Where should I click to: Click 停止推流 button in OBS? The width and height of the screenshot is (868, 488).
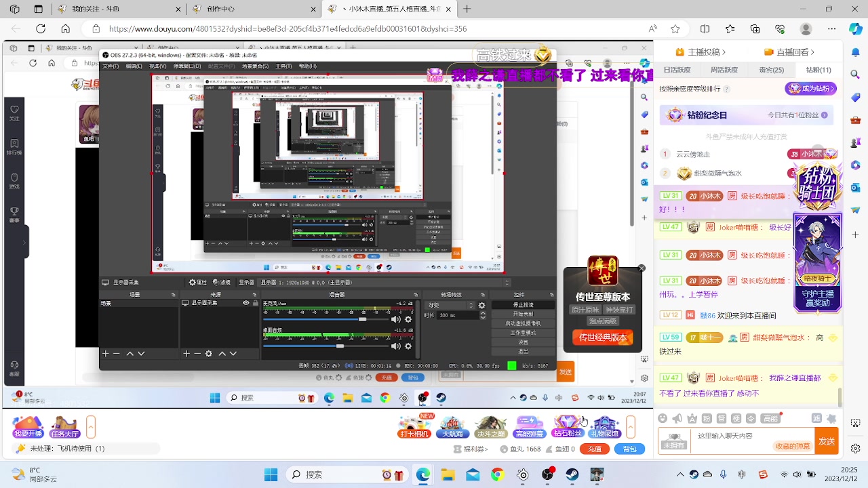[x=524, y=305]
